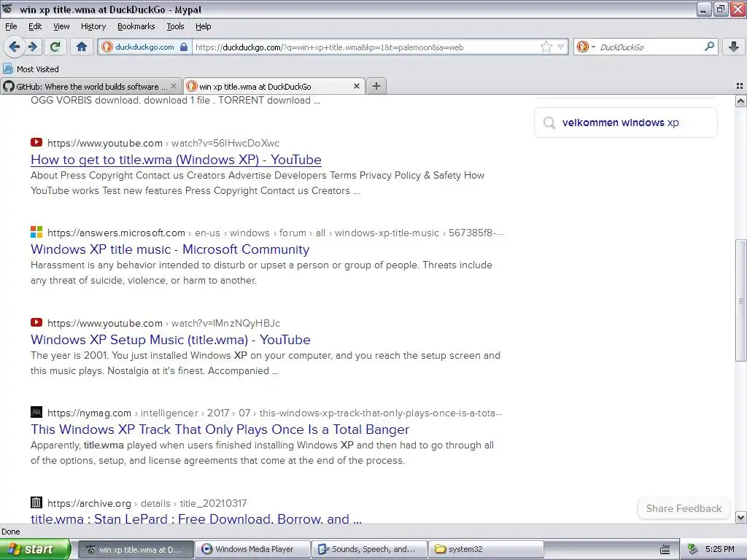Open 'title.wma : Stan LePard' archive result

[196, 518]
